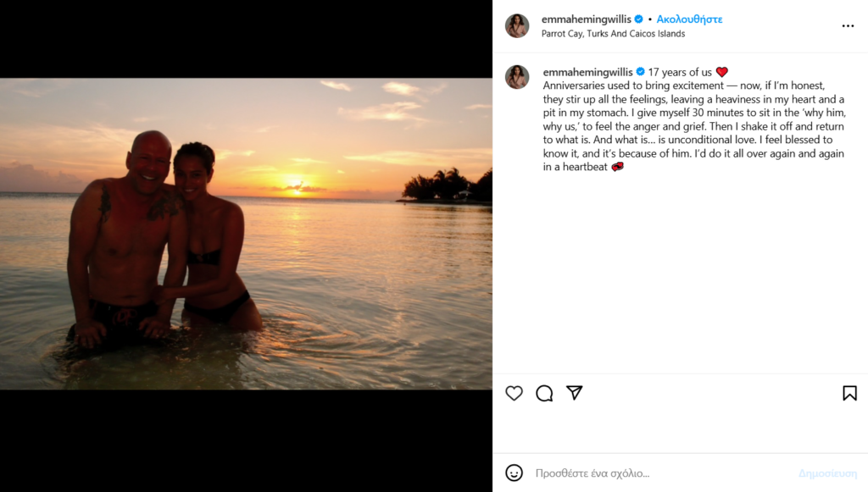Click the profile avatar beside the caption
The image size is (868, 492).
click(517, 77)
